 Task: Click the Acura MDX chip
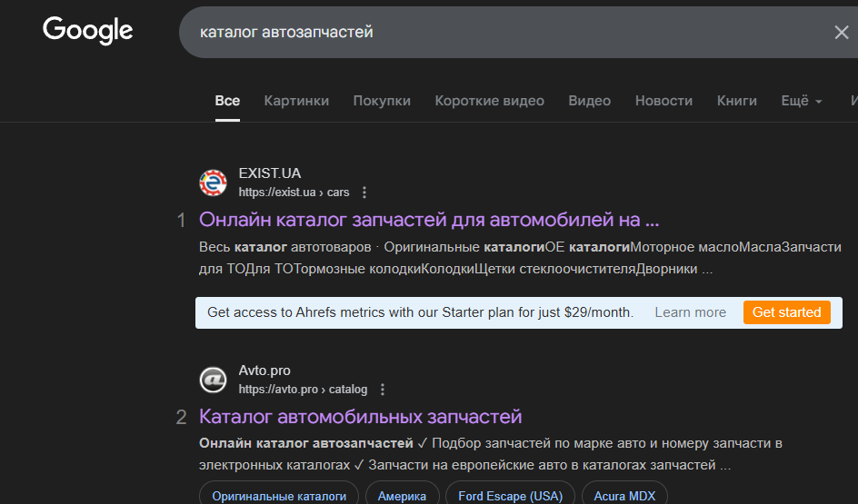(624, 495)
